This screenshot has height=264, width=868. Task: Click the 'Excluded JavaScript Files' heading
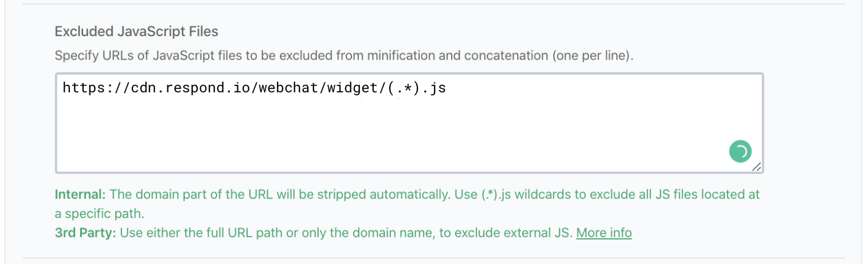pos(136,31)
